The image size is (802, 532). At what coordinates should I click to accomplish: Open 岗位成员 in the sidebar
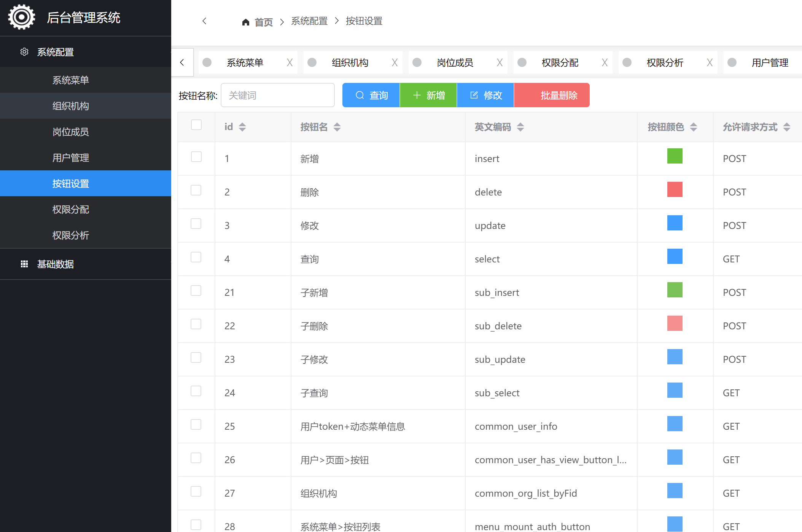coord(86,132)
